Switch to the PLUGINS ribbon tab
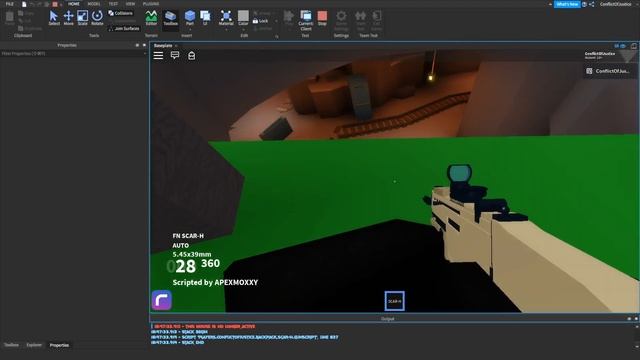This screenshot has width=640, height=360. [151, 4]
